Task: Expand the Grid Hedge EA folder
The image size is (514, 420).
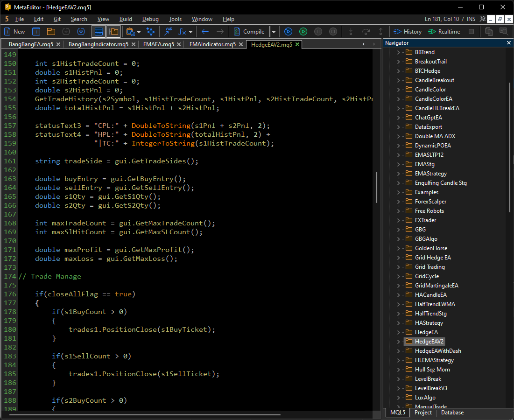Action: coord(398,258)
